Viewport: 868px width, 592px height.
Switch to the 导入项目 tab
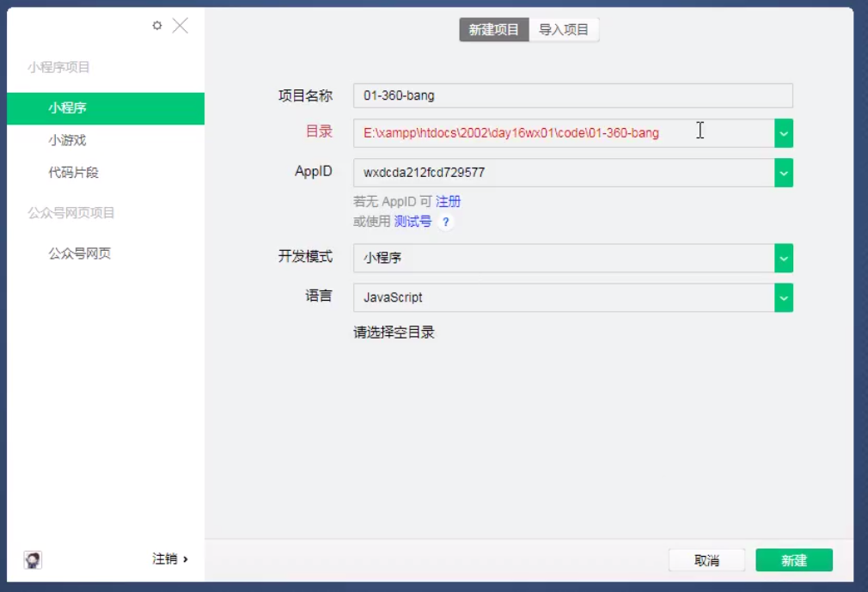click(564, 30)
